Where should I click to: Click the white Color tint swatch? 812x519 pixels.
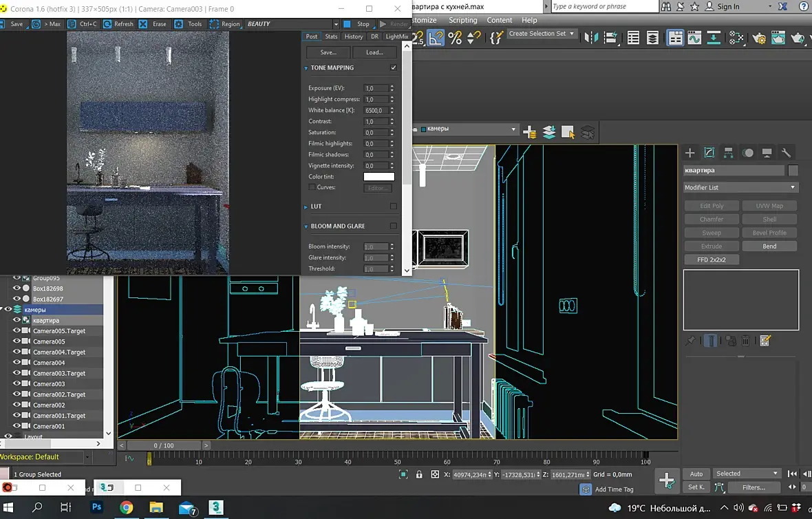379,177
